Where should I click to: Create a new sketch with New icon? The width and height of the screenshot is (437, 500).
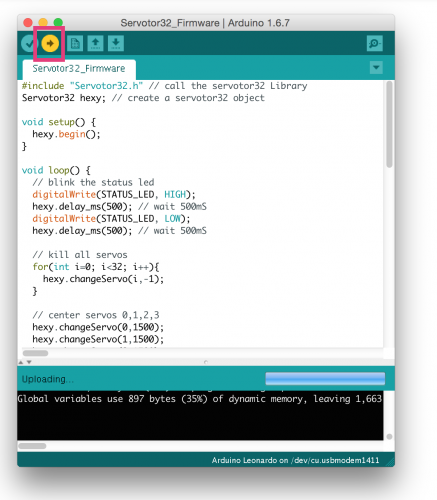75,43
